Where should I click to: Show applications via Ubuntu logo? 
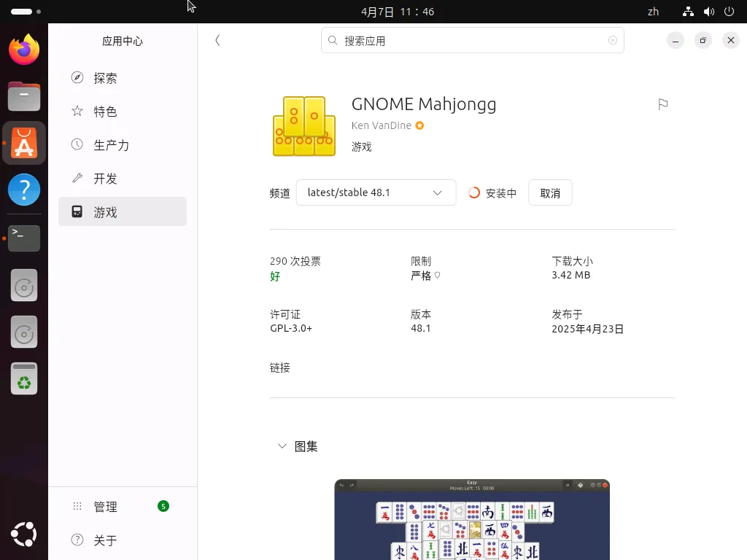tap(24, 534)
